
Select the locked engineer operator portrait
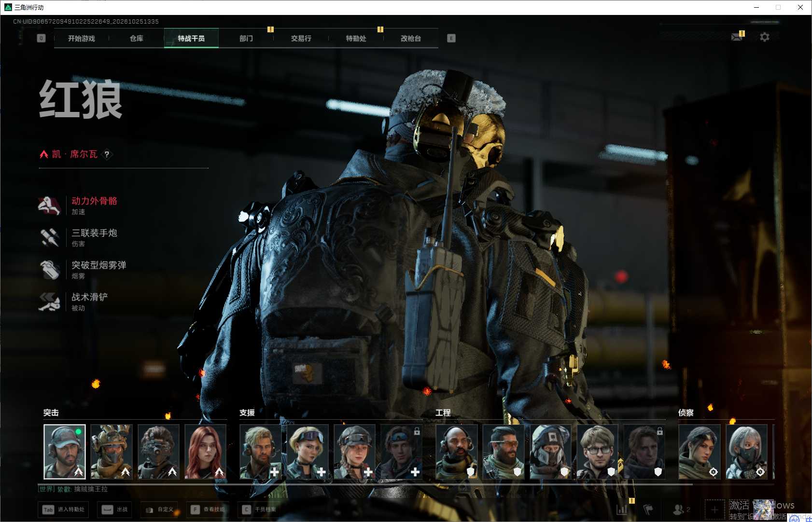click(x=644, y=452)
